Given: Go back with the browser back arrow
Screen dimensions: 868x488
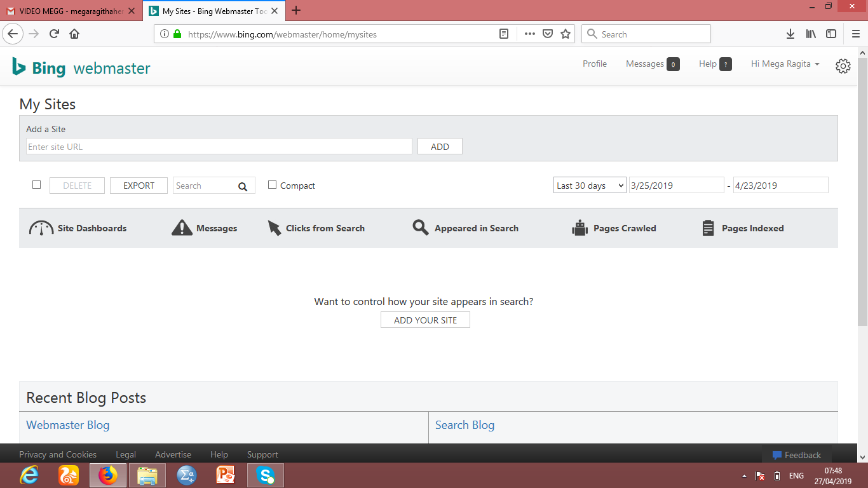Looking at the screenshot, I should click(13, 34).
